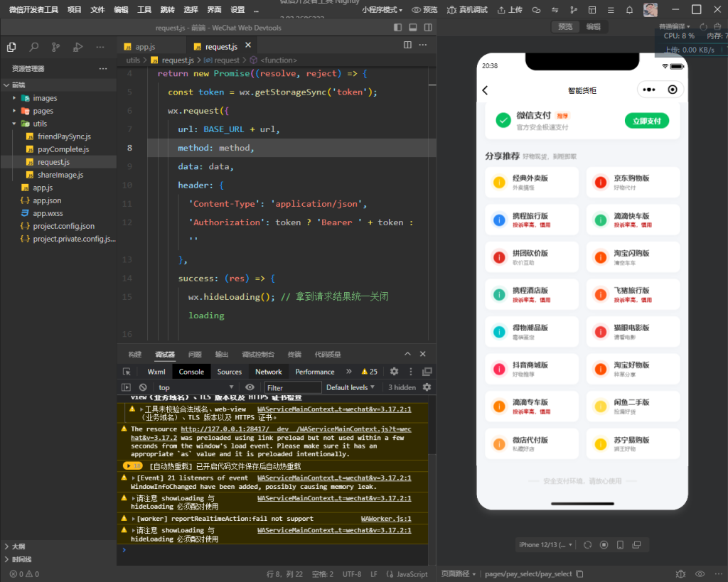Open the Search icon in sidebar
The width and height of the screenshot is (728, 582).
[x=34, y=47]
